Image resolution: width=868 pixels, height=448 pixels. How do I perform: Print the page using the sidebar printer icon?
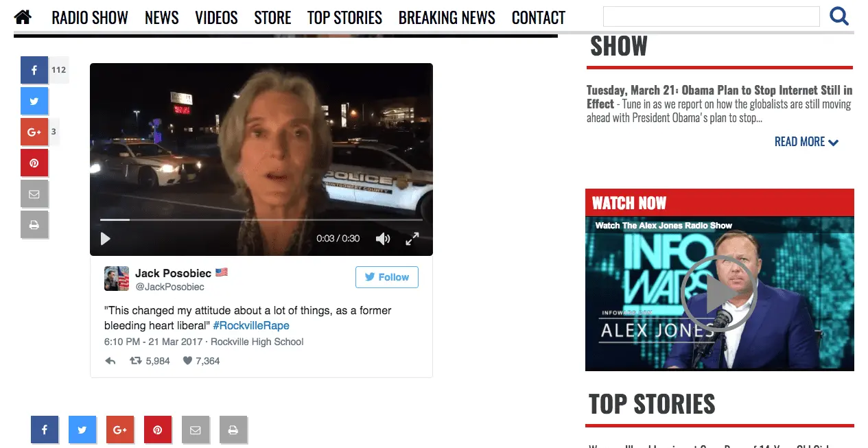pyautogui.click(x=34, y=225)
